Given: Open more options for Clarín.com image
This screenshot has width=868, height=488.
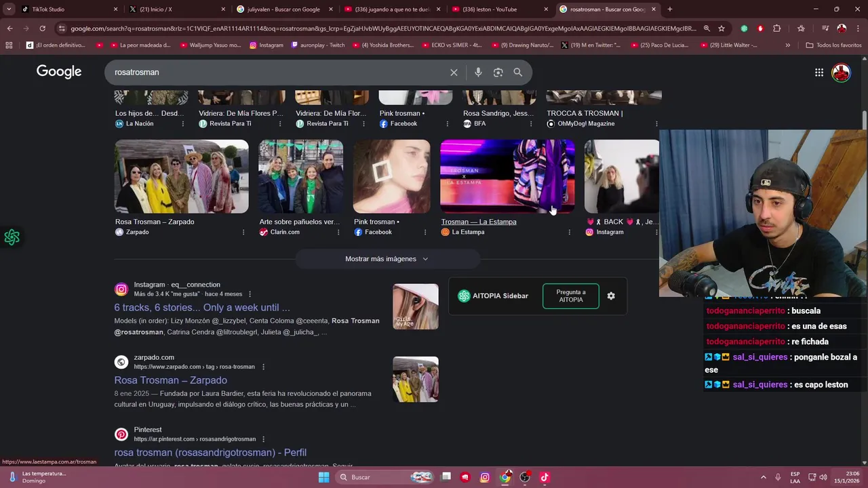Looking at the screenshot, I should (338, 232).
